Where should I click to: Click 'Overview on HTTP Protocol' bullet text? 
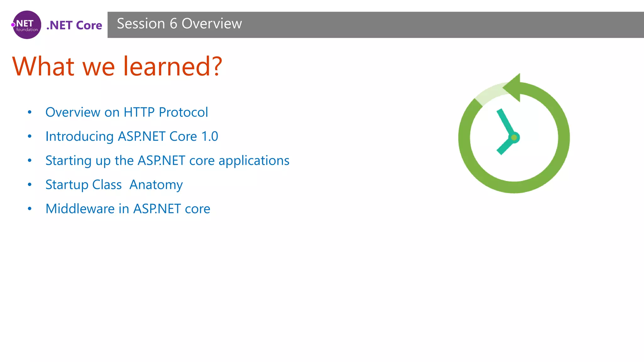click(x=126, y=112)
